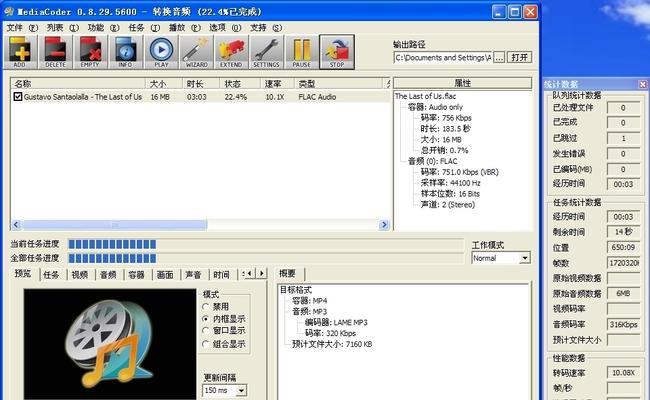Click the 打开 output folder button
This screenshot has width=650, height=400.
(x=519, y=57)
